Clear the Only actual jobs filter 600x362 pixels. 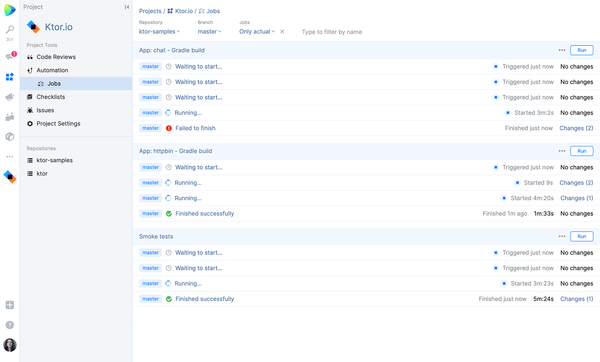(282, 32)
